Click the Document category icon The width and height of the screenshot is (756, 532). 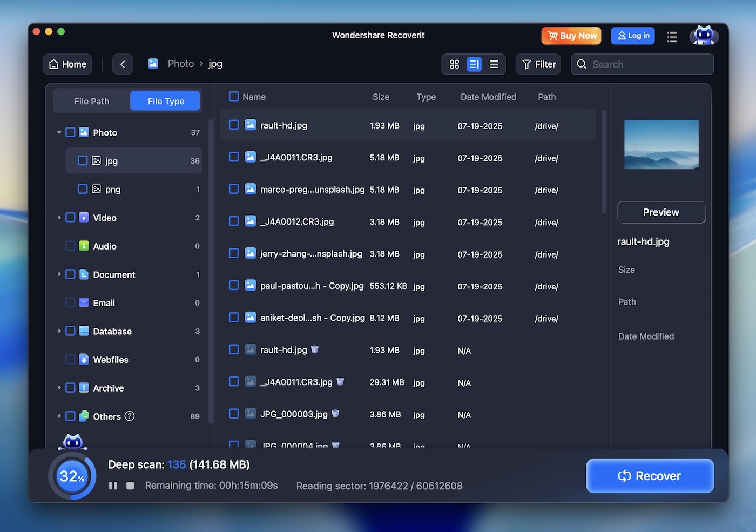(84, 274)
